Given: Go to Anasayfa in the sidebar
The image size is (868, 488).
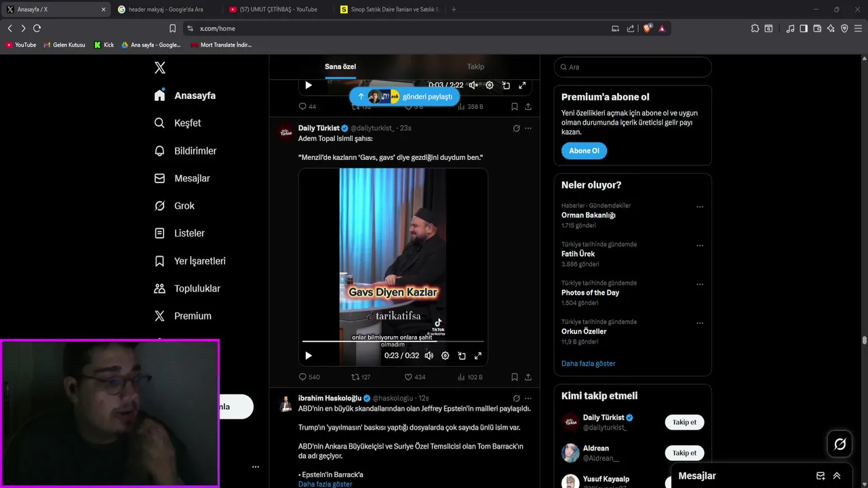Looking at the screenshot, I should coord(184,96).
